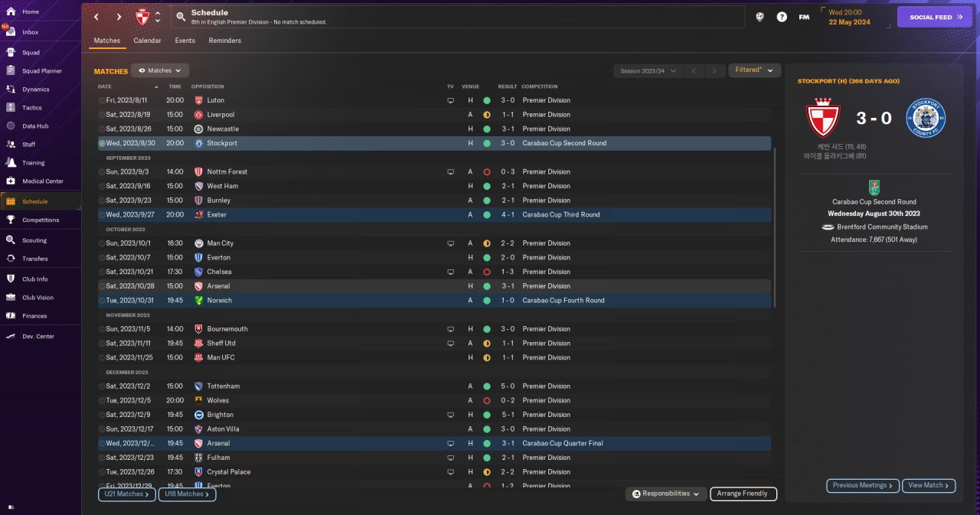Open Medical Center
The height and width of the screenshot is (515, 980).
click(x=43, y=181)
